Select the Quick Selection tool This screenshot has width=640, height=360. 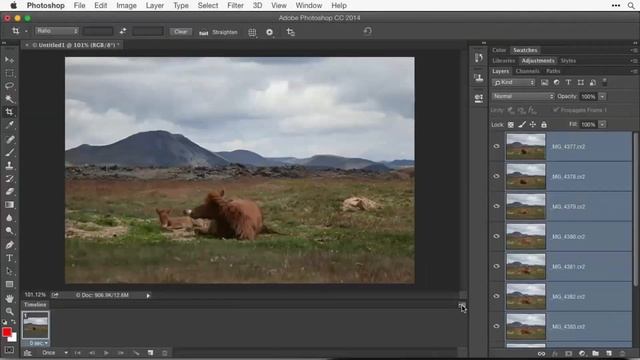click(9, 99)
